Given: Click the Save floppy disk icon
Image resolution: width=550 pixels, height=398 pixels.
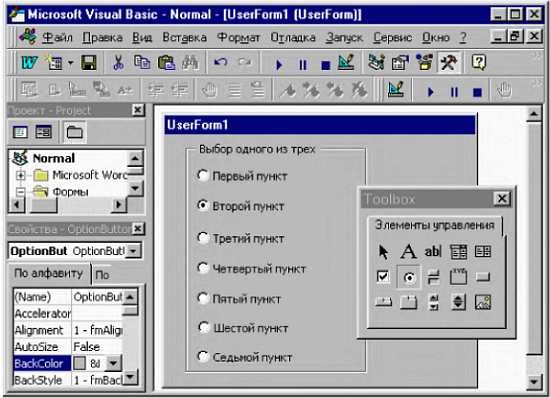Looking at the screenshot, I should 88,63.
